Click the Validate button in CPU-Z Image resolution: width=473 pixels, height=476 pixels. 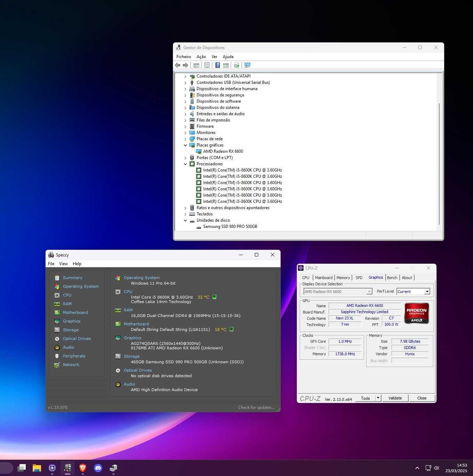click(x=395, y=398)
